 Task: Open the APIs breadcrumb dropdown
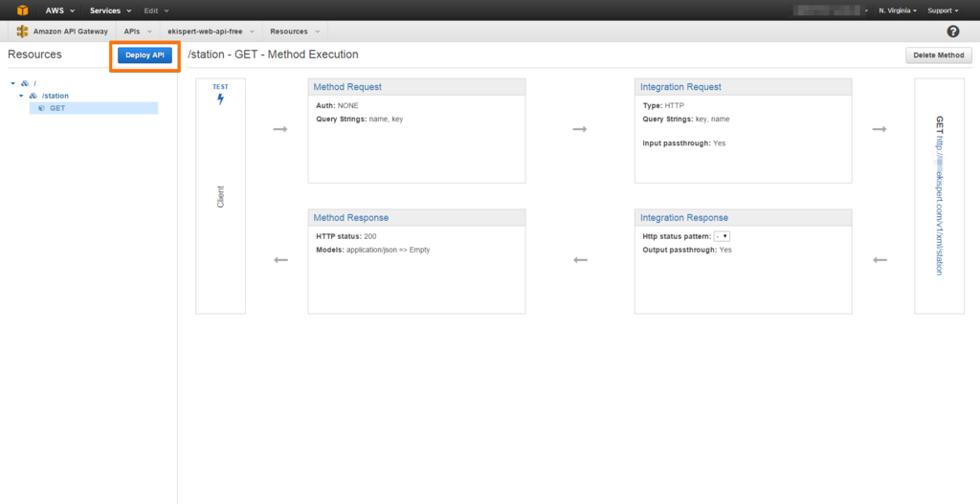point(138,32)
